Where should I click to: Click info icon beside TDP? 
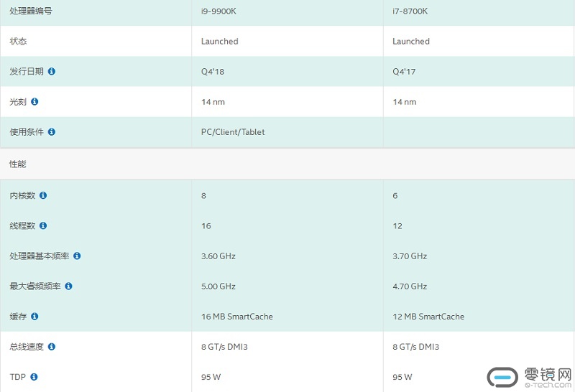(x=34, y=377)
